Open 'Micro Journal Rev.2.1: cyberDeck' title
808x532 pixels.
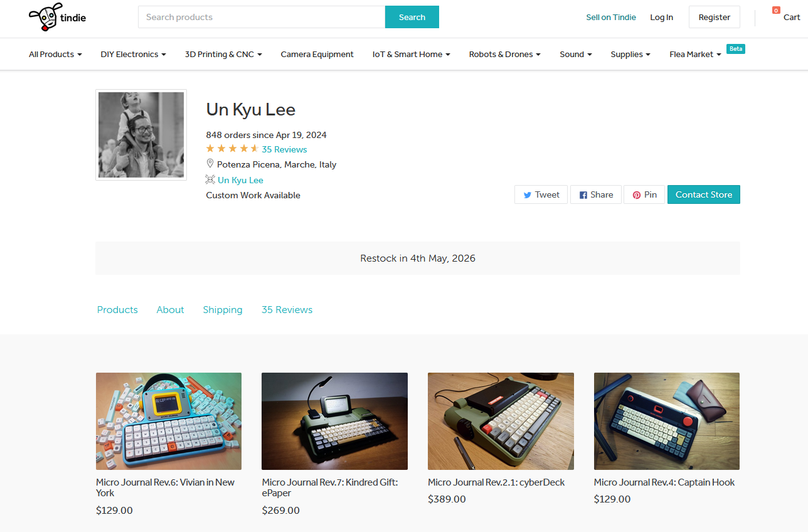click(496, 482)
